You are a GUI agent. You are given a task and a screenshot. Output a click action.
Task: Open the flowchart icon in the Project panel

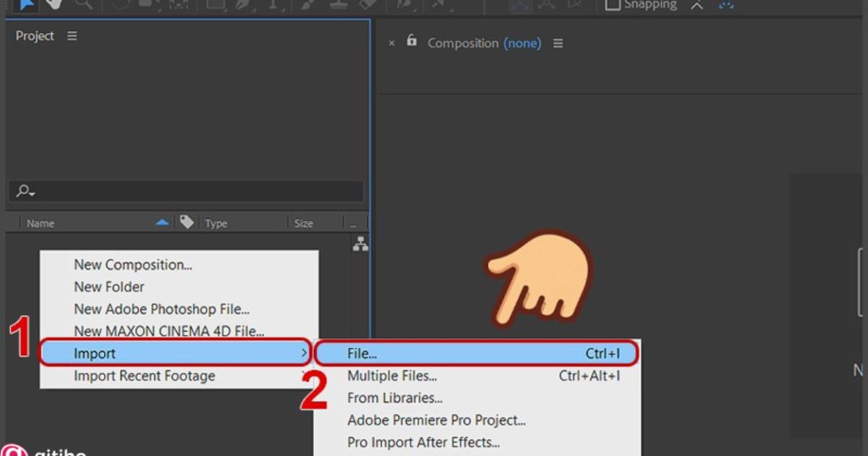click(x=360, y=245)
